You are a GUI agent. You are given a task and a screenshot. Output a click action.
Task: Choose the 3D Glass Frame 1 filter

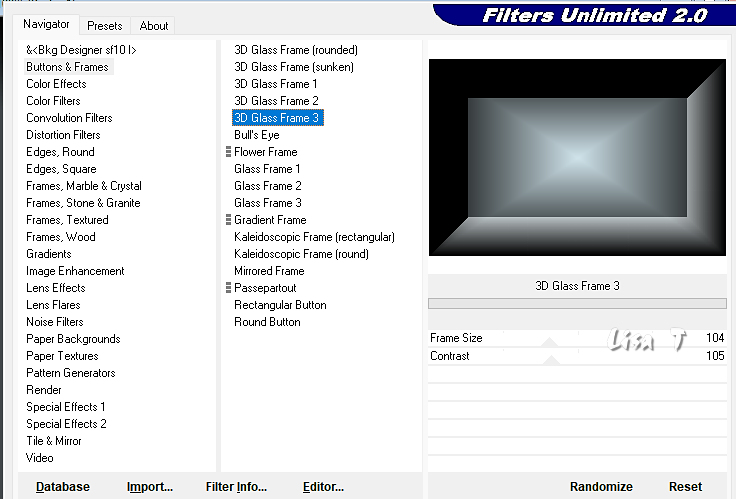[x=276, y=84]
